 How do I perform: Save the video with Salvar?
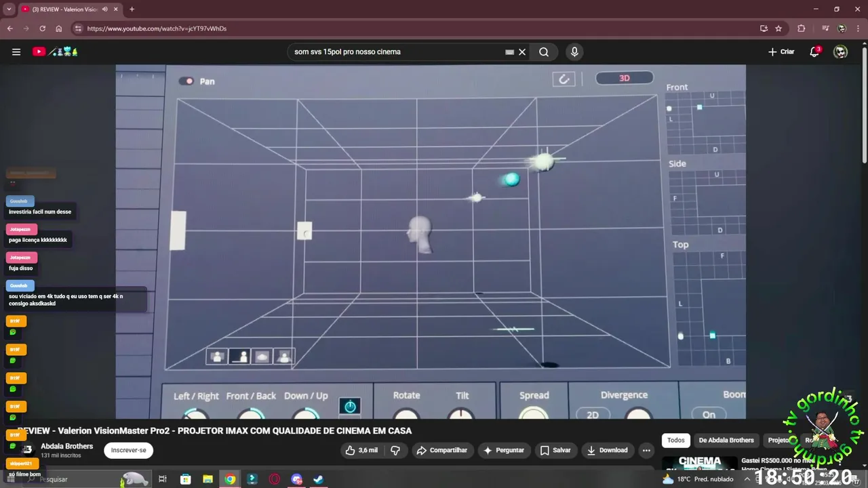pyautogui.click(x=555, y=450)
